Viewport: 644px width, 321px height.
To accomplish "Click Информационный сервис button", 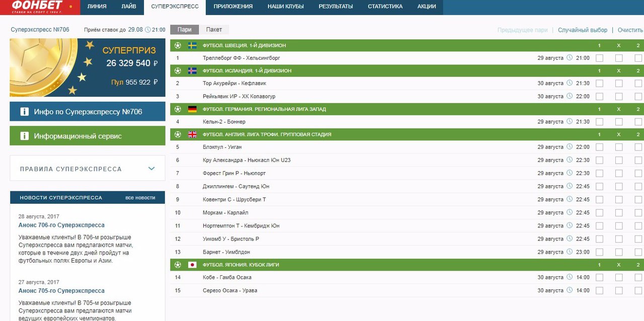I will click(88, 136).
